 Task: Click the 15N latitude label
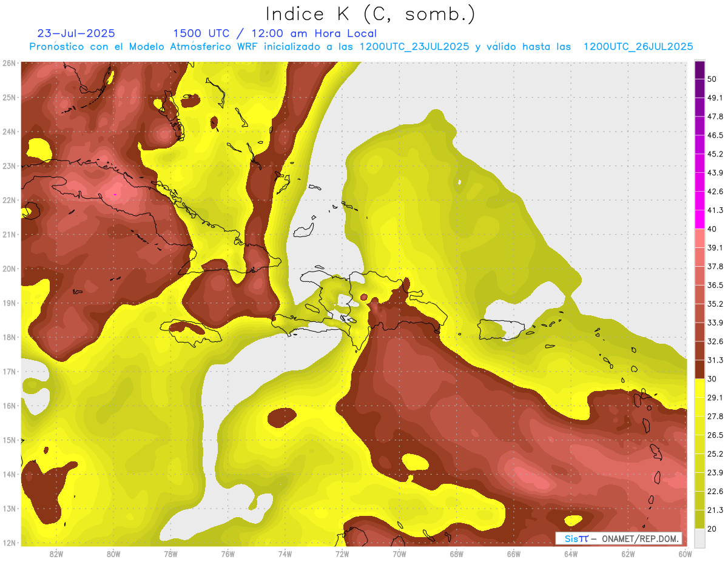9,440
